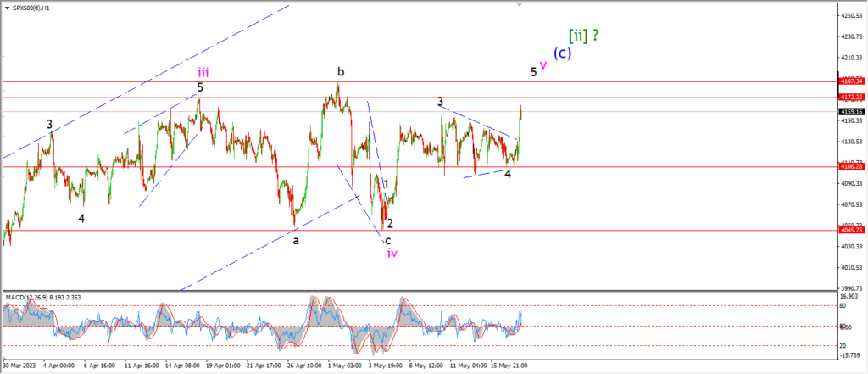The height and width of the screenshot is (374, 868).
Task: Select the blue (c) wave label
Action: [x=561, y=53]
